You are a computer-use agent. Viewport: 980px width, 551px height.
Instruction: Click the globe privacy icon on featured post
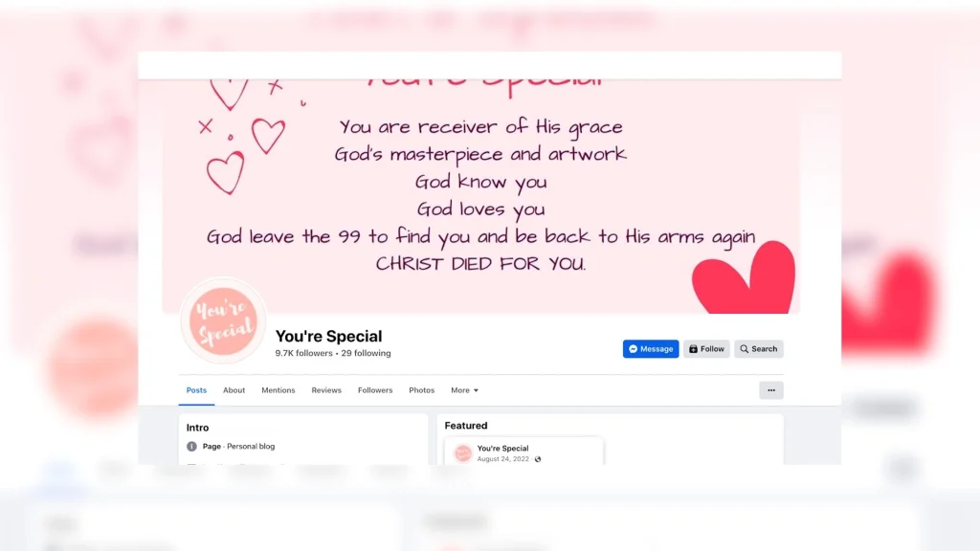point(538,459)
